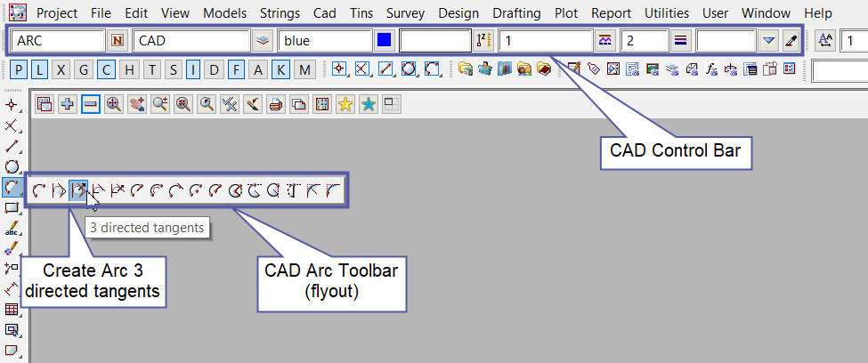Click the fx function icon in top toolbar
The image size is (868, 363).
710,69
